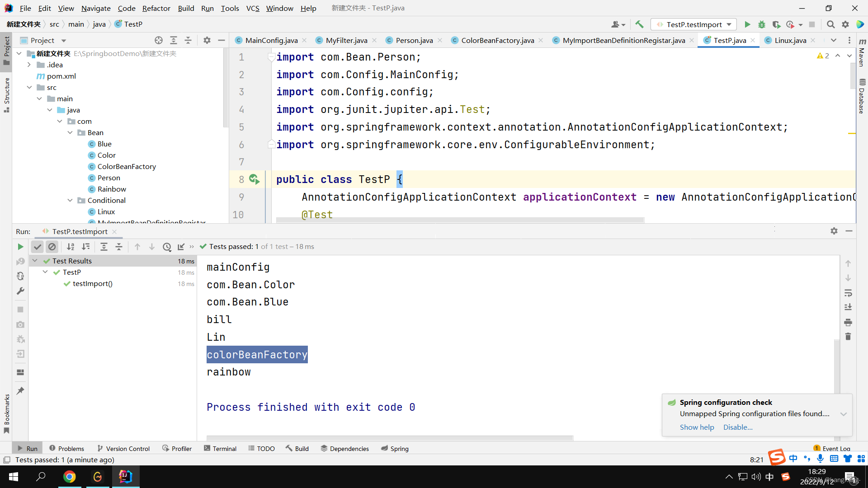Toggle soft-wrap in console output
The width and height of the screenshot is (868, 488).
point(848,293)
